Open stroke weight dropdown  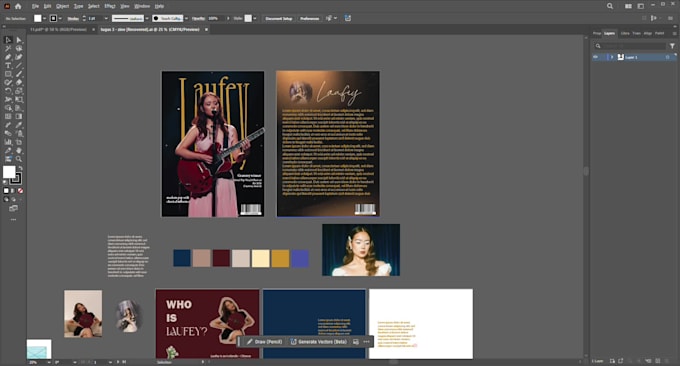(x=106, y=19)
